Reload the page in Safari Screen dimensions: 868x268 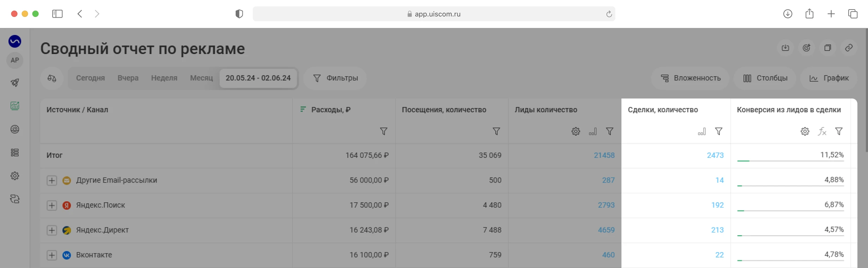coord(609,14)
